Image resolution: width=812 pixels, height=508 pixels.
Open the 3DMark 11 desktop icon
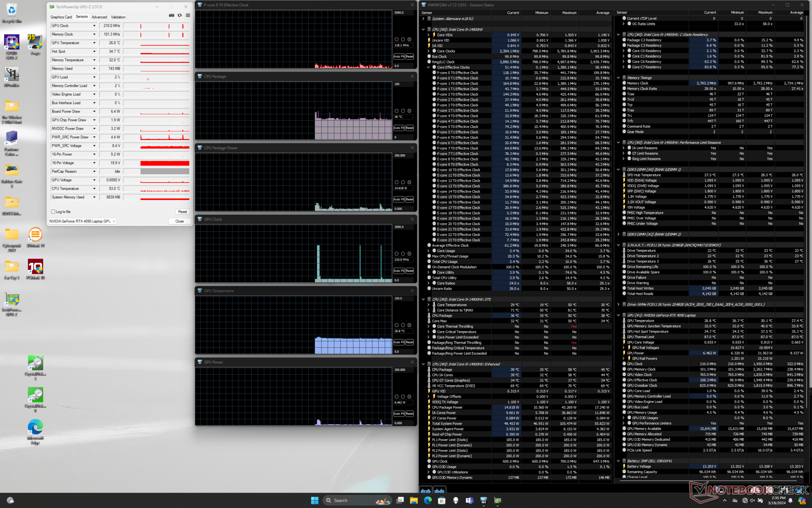click(35, 237)
